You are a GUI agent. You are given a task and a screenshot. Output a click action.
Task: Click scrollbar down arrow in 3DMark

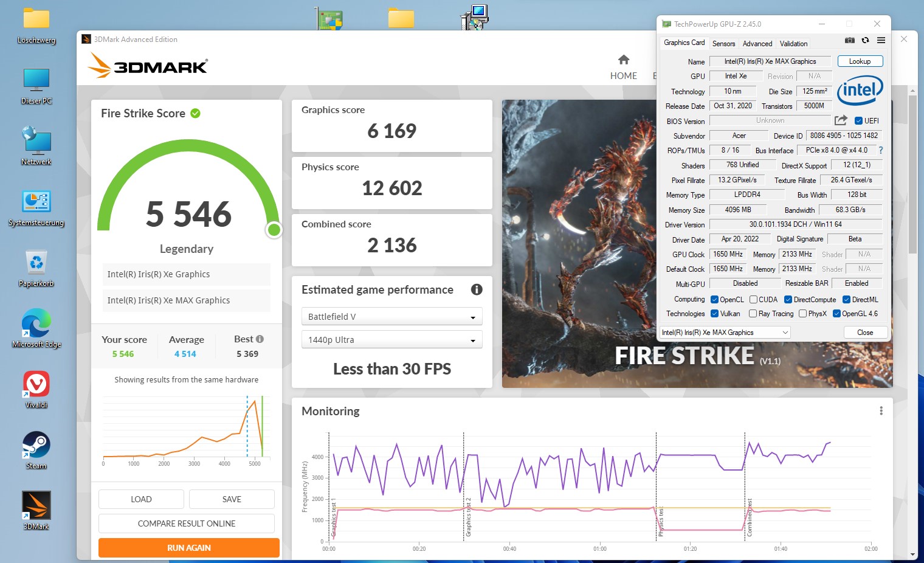pos(912,555)
